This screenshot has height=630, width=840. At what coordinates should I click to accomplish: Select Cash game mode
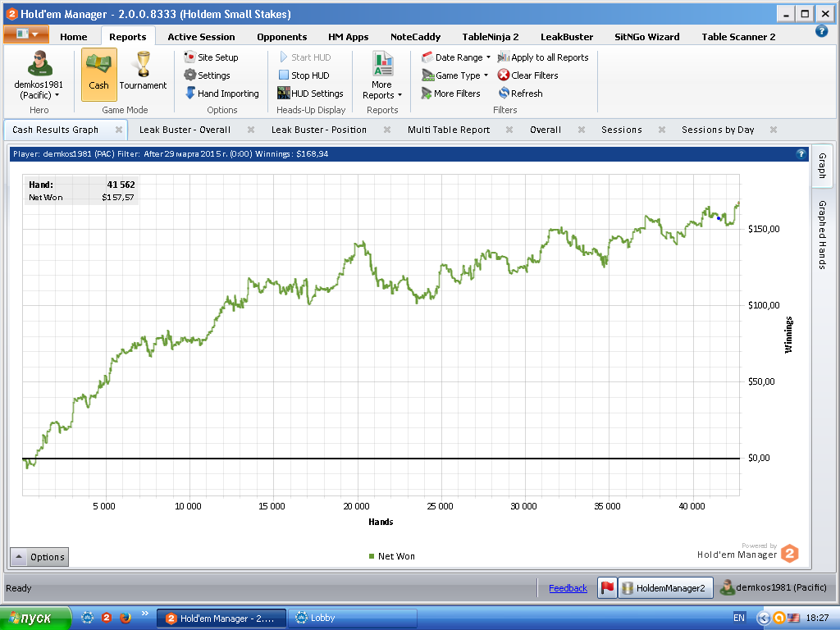[x=99, y=75]
